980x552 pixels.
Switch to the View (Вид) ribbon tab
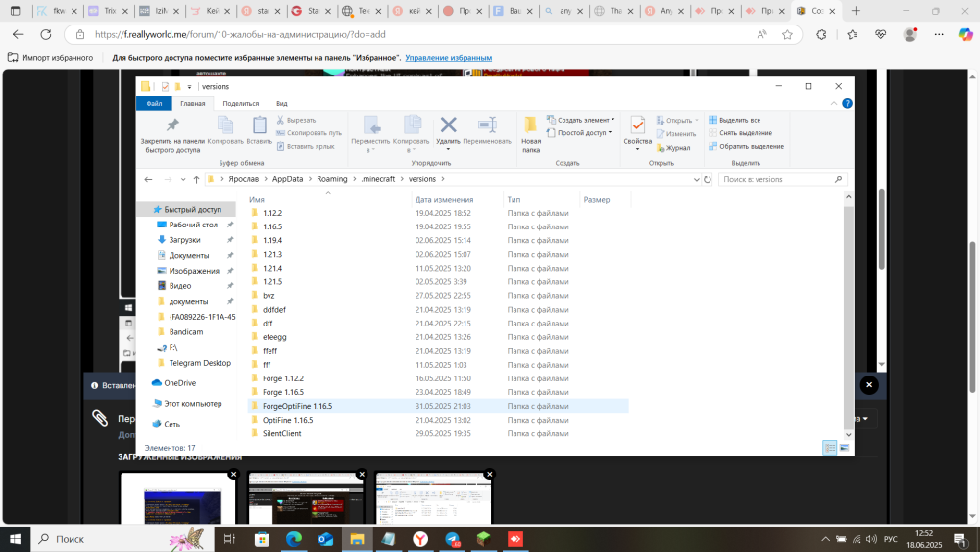point(282,103)
